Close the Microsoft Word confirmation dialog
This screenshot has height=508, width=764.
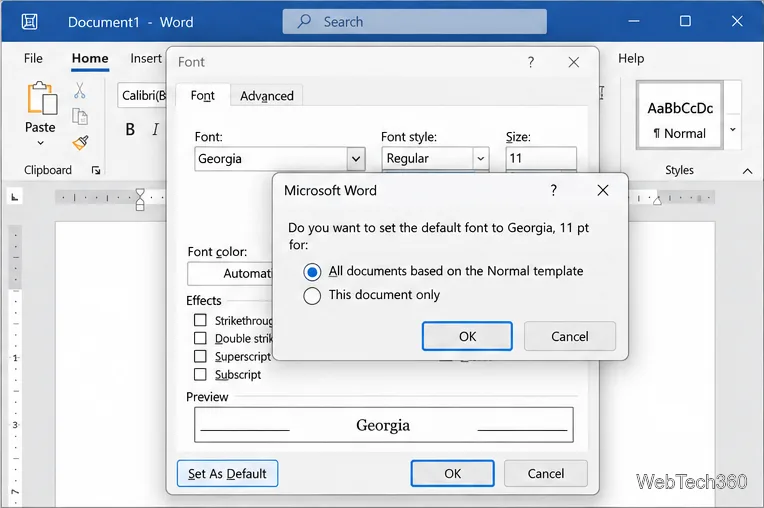[x=603, y=190]
